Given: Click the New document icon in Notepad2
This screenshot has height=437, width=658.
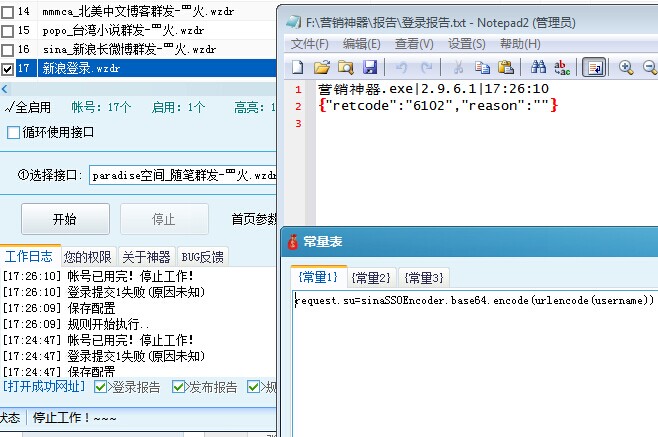Looking at the screenshot, I should [x=298, y=67].
